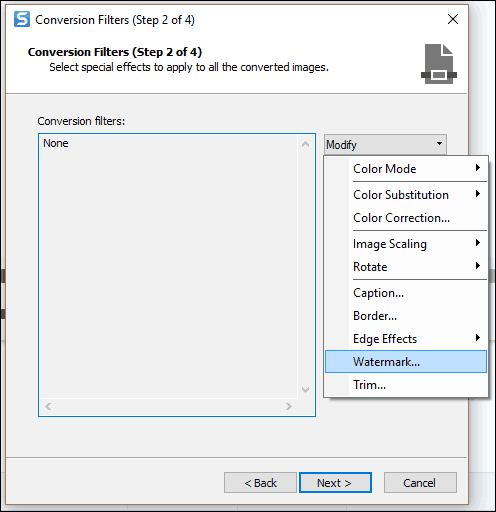Go to the Next wizard step
Viewport: 496px width, 512px height.
click(335, 482)
